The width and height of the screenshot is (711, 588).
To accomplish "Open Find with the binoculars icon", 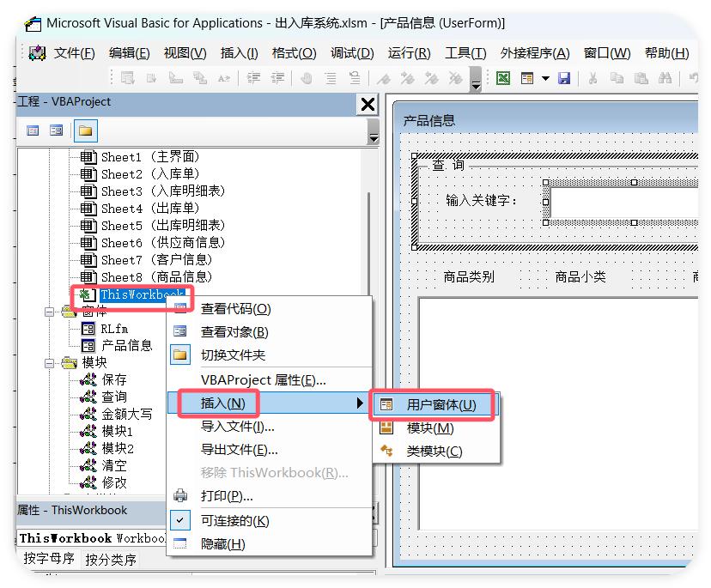I will [x=665, y=78].
